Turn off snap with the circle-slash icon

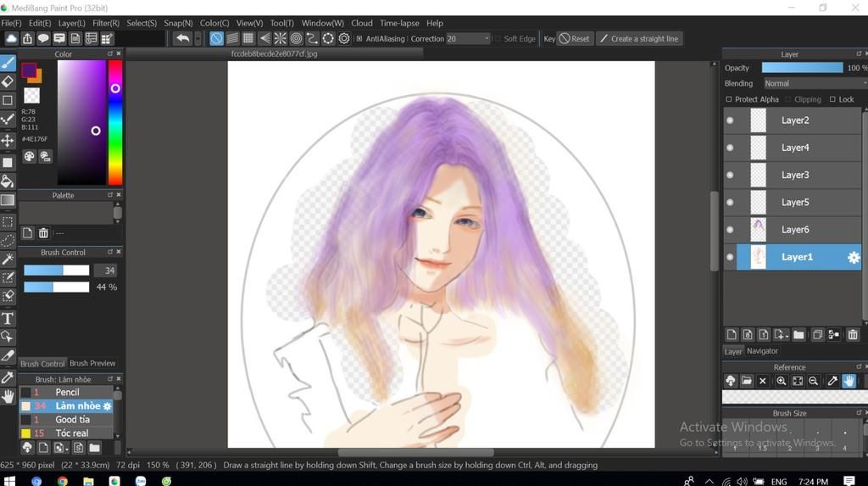(x=216, y=38)
